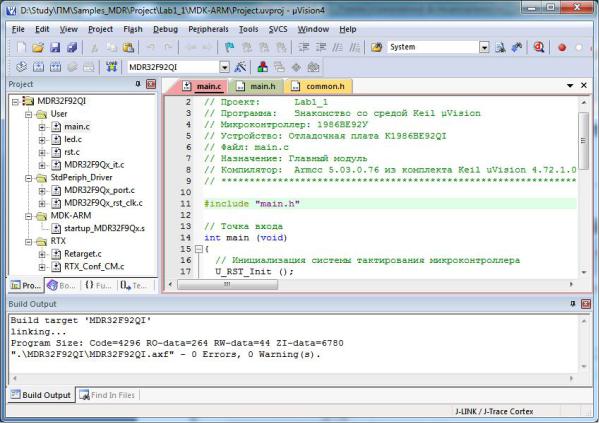Viewport: 599px width, 423px height.
Task: Insert a bookmark with the blue flag icon
Action: 229,47
